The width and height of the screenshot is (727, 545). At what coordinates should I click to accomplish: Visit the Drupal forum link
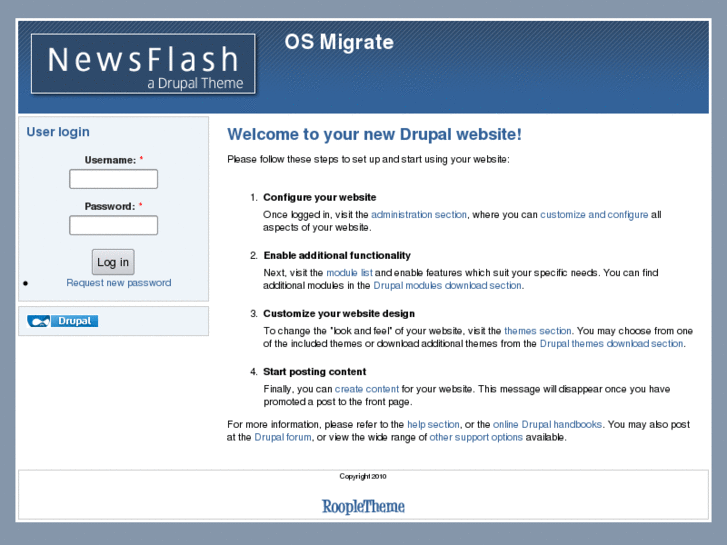pos(283,437)
